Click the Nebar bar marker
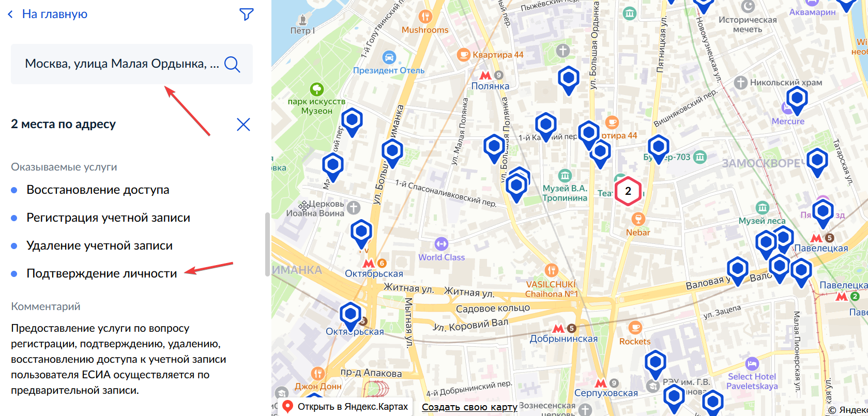 [638, 219]
